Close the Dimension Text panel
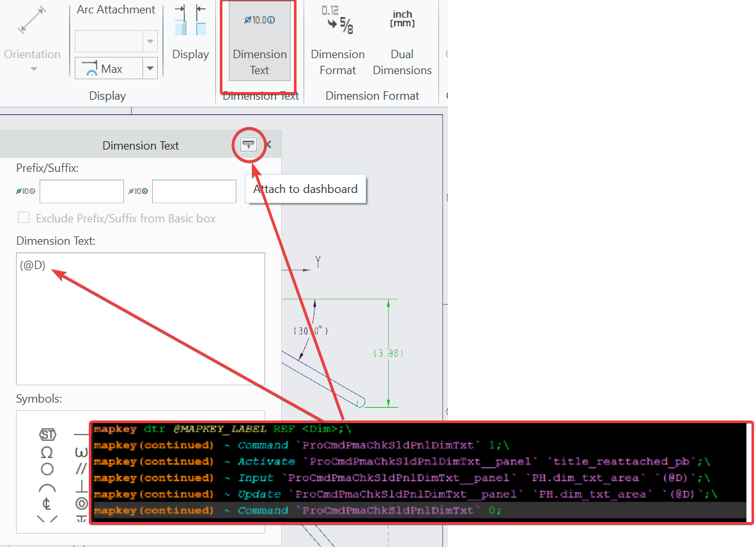The height and width of the screenshot is (547, 756). 268,144
